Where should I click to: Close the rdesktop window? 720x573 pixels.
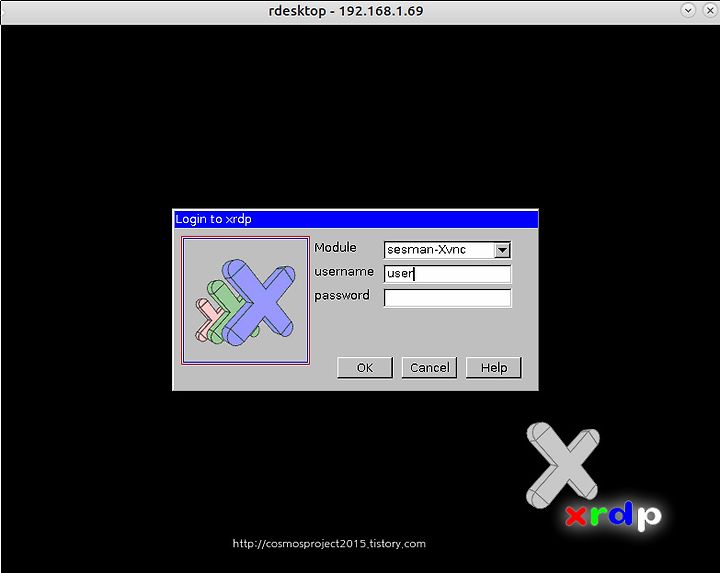[710, 10]
